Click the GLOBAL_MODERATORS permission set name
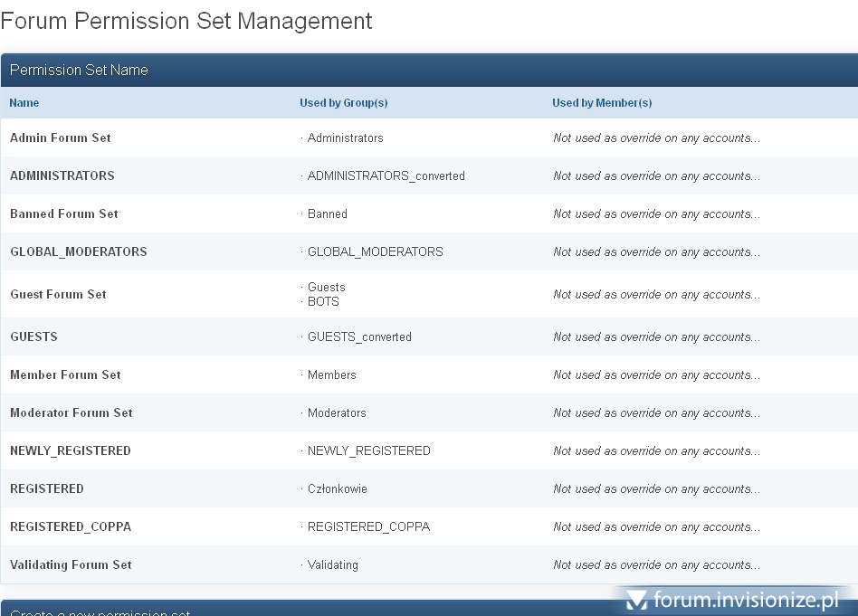Image resolution: width=858 pixels, height=616 pixels. (79, 252)
